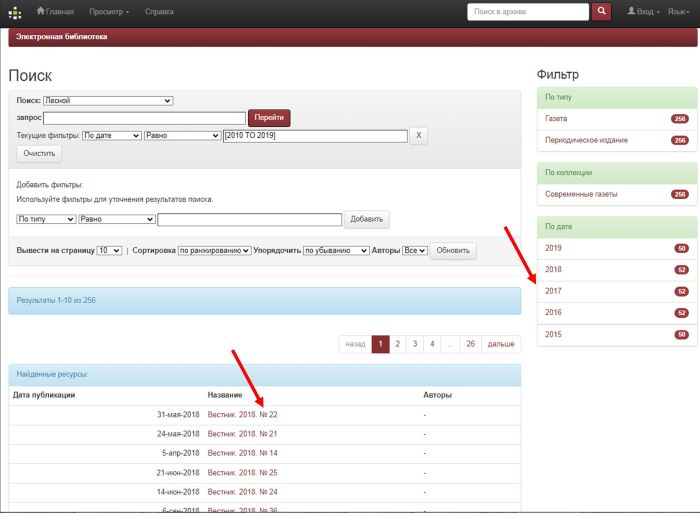Image resolution: width=700 pixels, height=513 pixels.
Task: Open Вестник. 2018. № 24
Action: [242, 492]
